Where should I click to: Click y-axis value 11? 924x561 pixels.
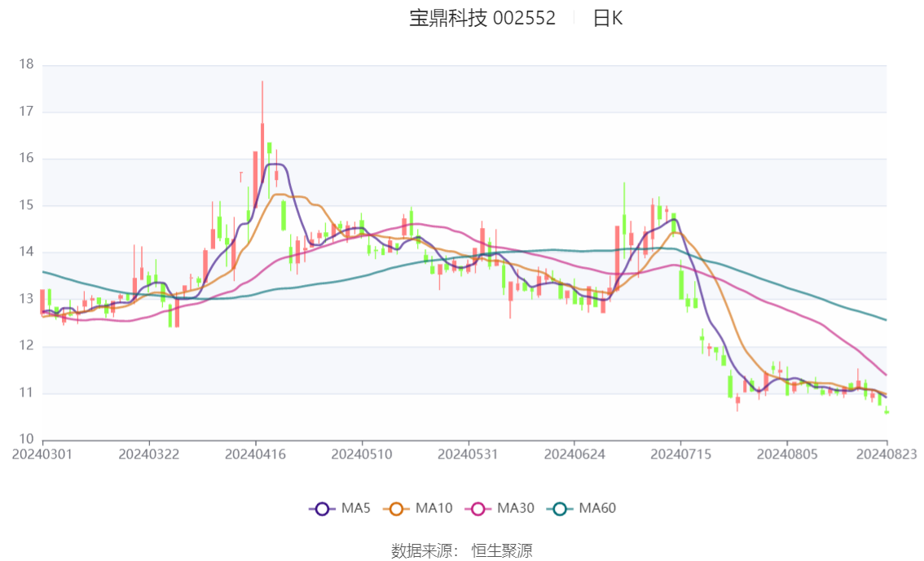click(x=27, y=392)
